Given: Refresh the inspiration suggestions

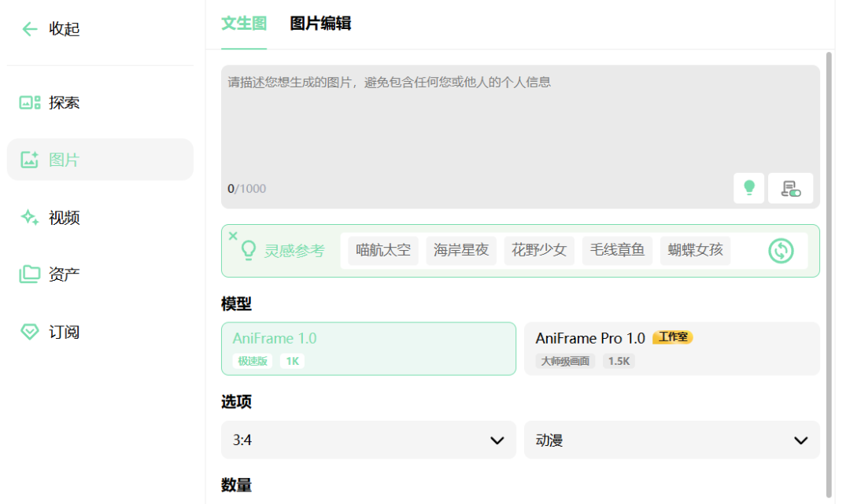Looking at the screenshot, I should click(x=781, y=251).
